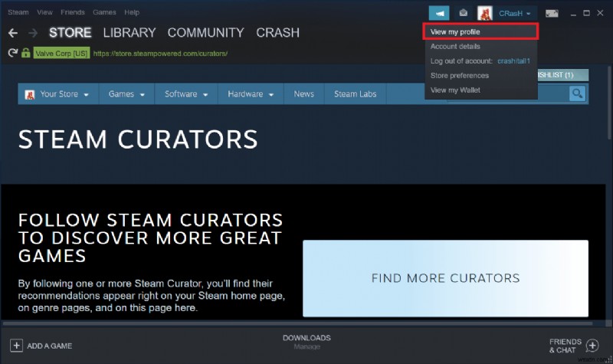The width and height of the screenshot is (613, 364).
Task: Open the Steam menu
Action: point(18,12)
